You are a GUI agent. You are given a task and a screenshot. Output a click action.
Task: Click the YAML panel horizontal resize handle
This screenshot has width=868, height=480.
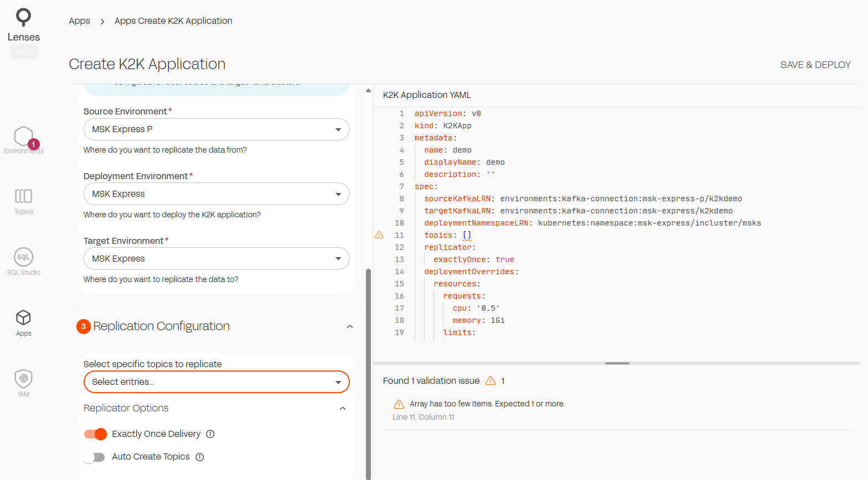(x=617, y=363)
